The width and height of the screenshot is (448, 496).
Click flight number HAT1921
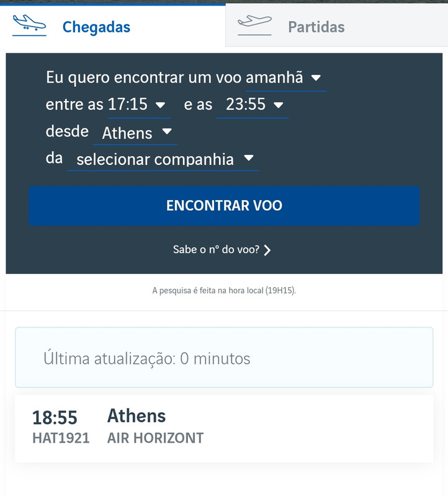[x=61, y=438]
